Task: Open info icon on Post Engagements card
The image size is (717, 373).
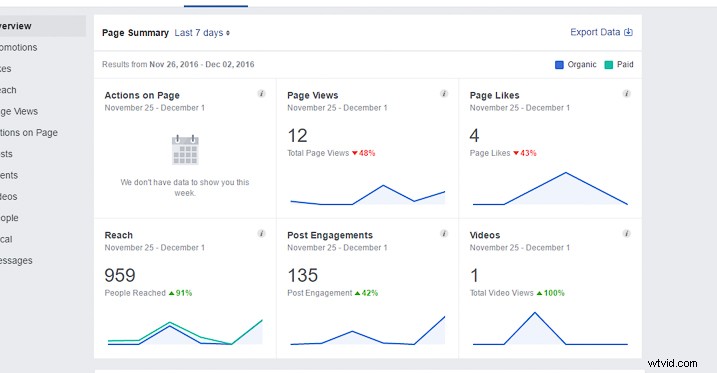Action: click(444, 234)
